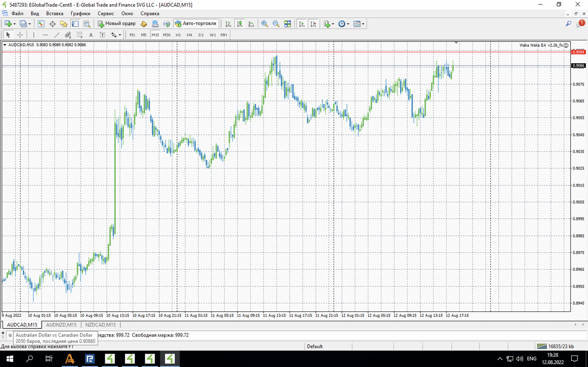Open the Вставка menu
The width and height of the screenshot is (588, 367).
55,14
